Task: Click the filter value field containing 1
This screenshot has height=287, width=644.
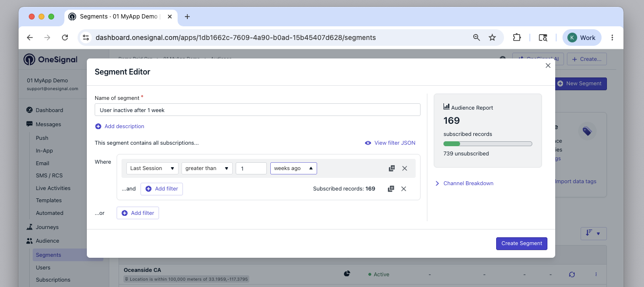Action: pos(251,168)
